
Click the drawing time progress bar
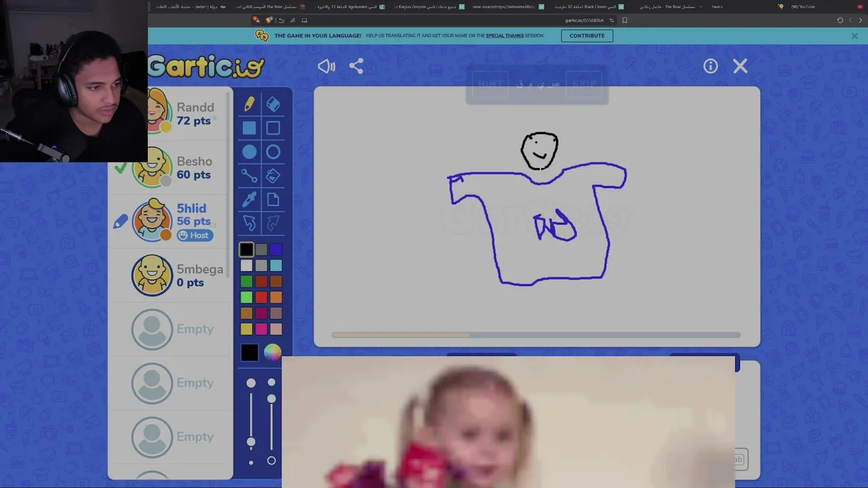(536, 335)
